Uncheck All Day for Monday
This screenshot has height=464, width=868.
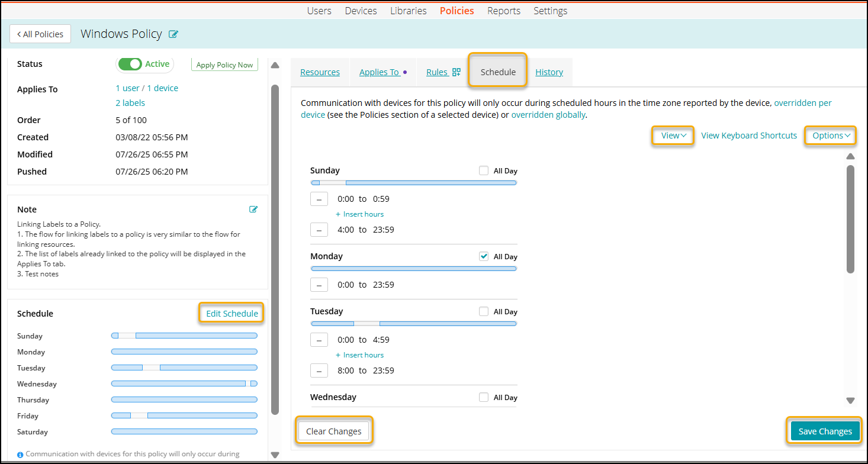484,257
